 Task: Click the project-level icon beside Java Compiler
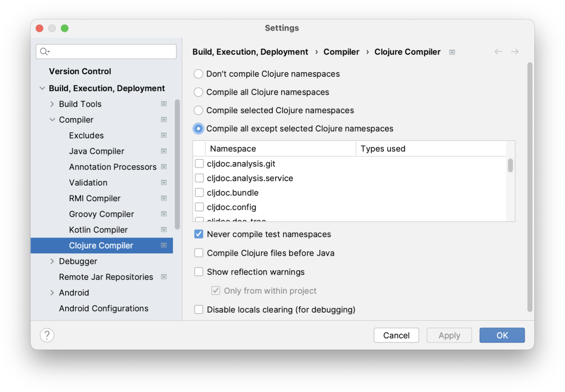point(164,151)
